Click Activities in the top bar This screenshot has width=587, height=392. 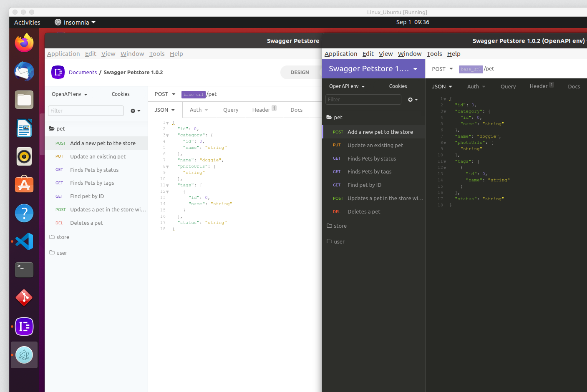(x=27, y=23)
